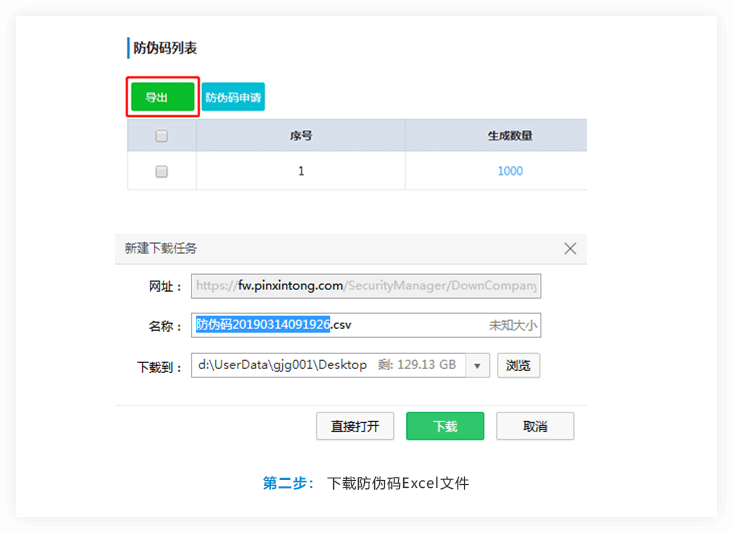Tick the select-all checkbox in table header
Viewport: 733px width, 533px height.
162,136
